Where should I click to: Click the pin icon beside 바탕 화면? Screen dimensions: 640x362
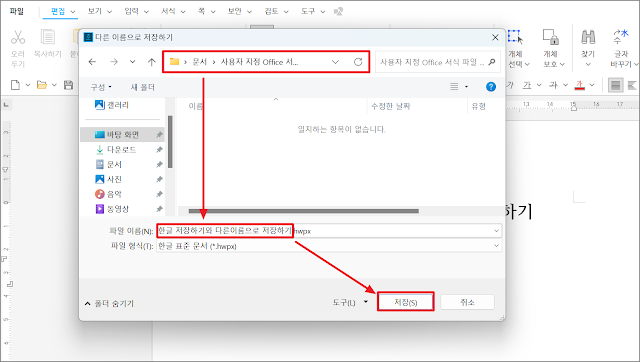pyautogui.click(x=159, y=135)
